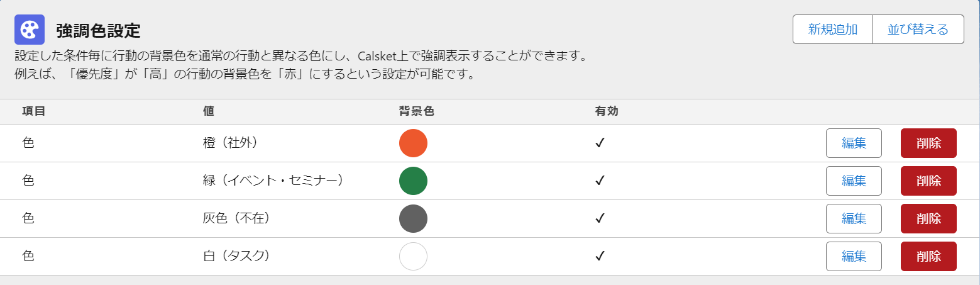Delete the 灰色（不在） row

pyautogui.click(x=928, y=218)
